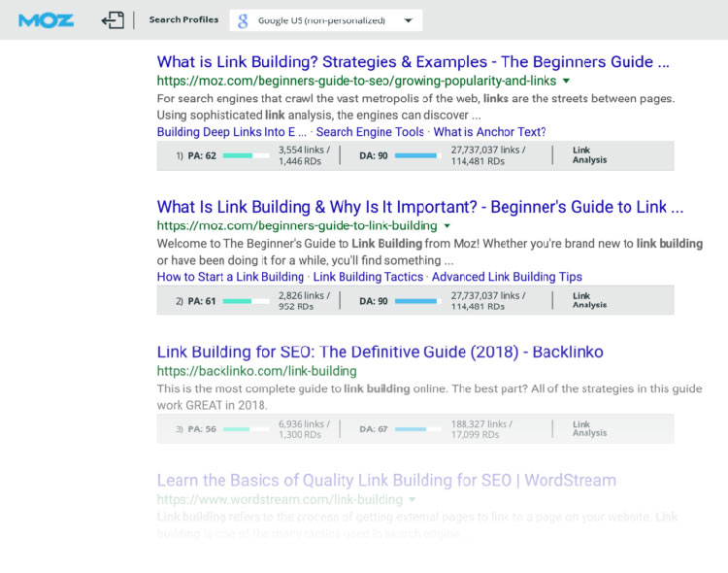Open 'What Is Link Building & Why Is It Important?' result
This screenshot has width=728, height=573.
click(x=419, y=207)
